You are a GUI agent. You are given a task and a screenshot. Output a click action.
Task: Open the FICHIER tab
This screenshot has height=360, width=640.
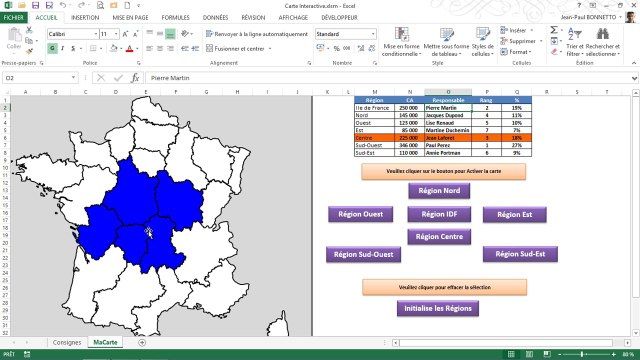(13, 18)
